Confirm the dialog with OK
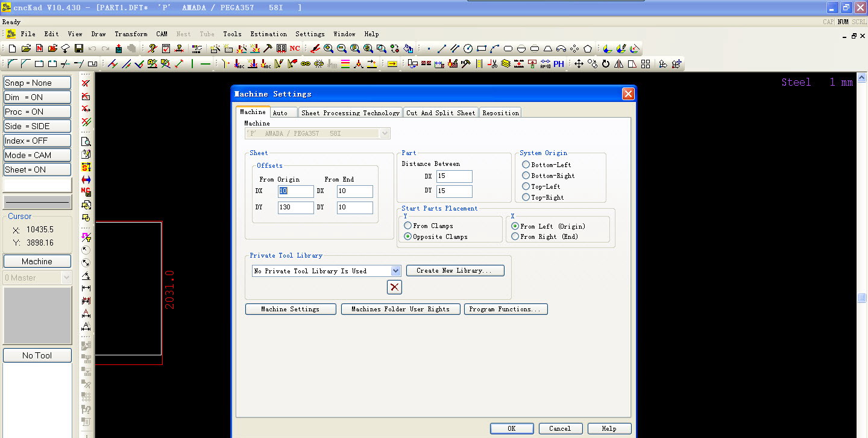Viewport: 868px width, 438px height. click(512, 428)
